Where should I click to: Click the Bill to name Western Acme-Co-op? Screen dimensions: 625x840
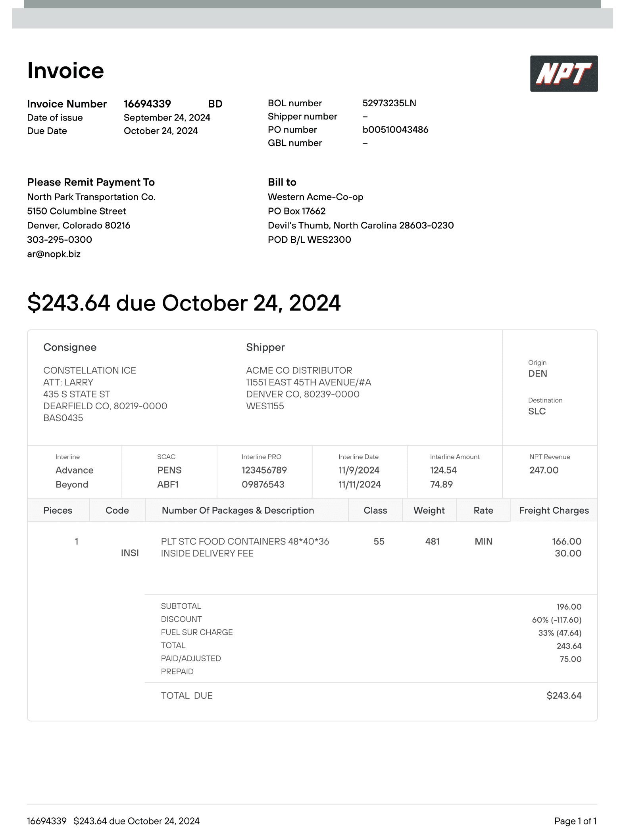(x=315, y=197)
